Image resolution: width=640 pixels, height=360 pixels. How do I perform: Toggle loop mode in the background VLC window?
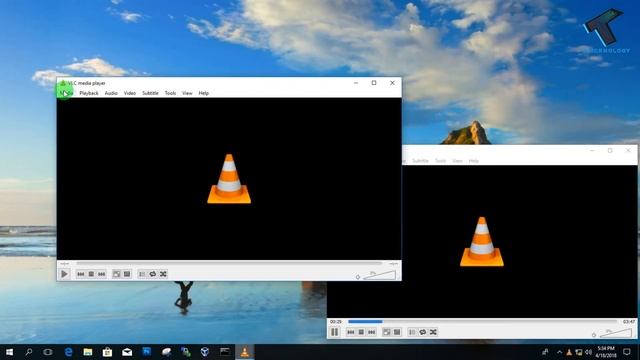[x=423, y=332]
